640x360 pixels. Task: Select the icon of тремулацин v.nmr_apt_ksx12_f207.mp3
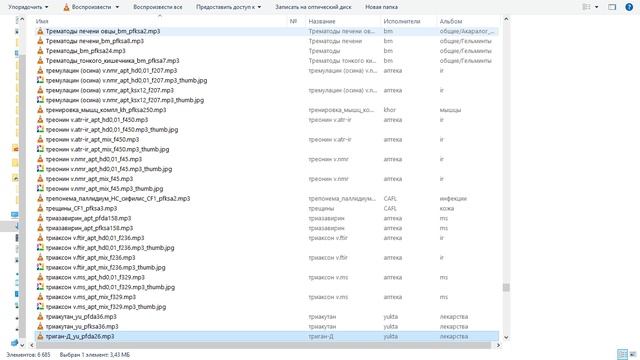[40, 90]
